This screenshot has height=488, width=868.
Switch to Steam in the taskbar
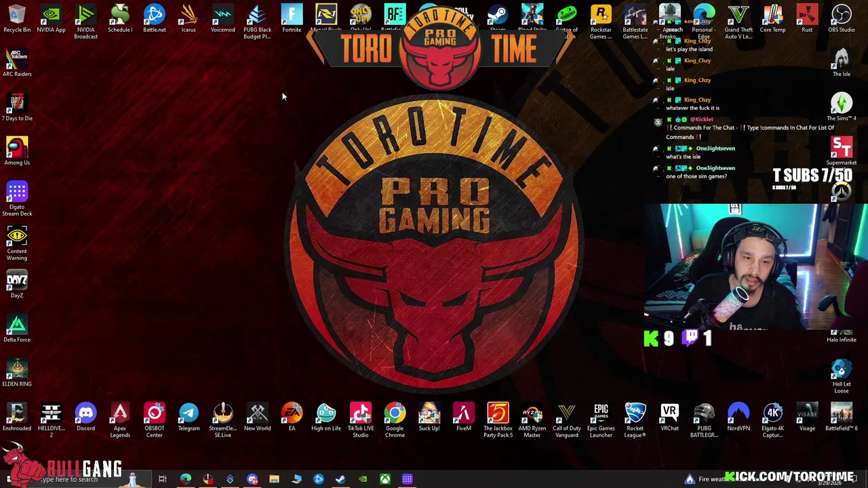tap(340, 479)
